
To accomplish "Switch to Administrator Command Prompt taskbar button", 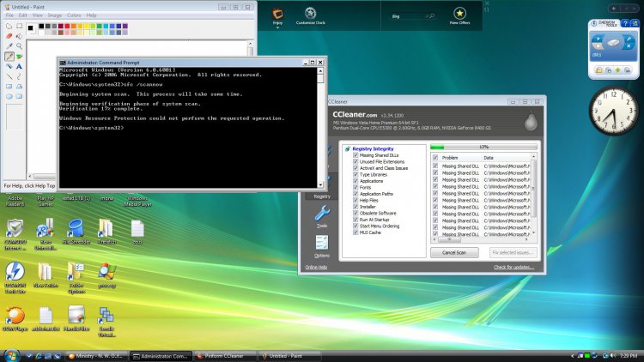I will (x=161, y=356).
